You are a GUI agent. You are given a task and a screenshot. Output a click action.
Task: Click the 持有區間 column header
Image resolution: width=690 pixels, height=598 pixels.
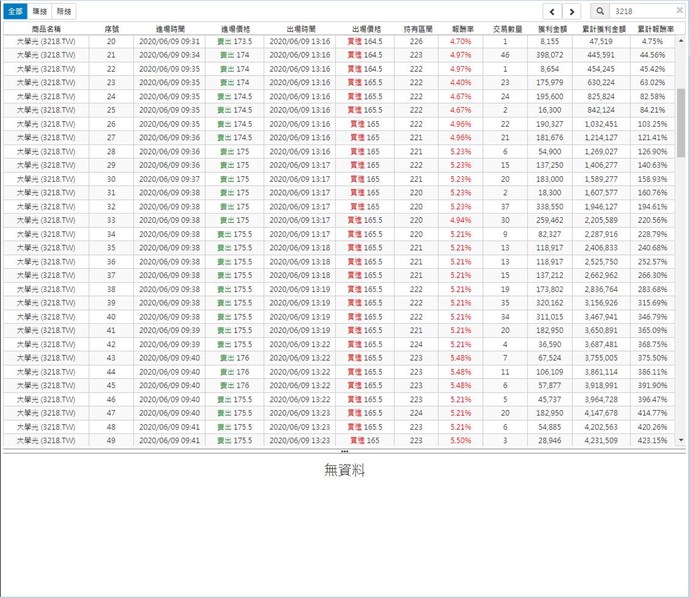(416, 30)
